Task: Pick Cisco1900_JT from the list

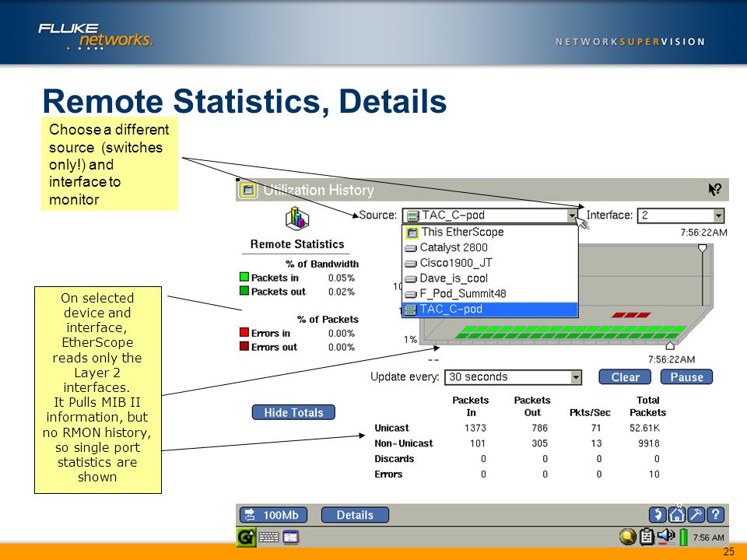Action: [x=490, y=263]
